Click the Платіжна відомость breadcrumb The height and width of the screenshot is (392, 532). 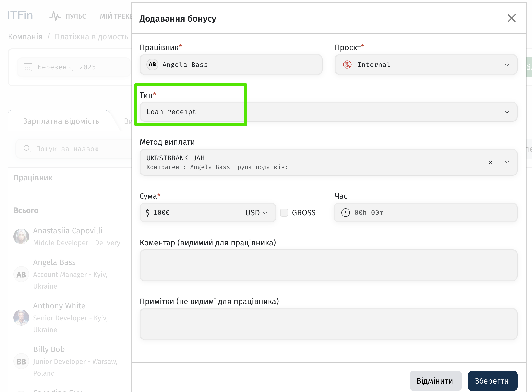(92, 37)
